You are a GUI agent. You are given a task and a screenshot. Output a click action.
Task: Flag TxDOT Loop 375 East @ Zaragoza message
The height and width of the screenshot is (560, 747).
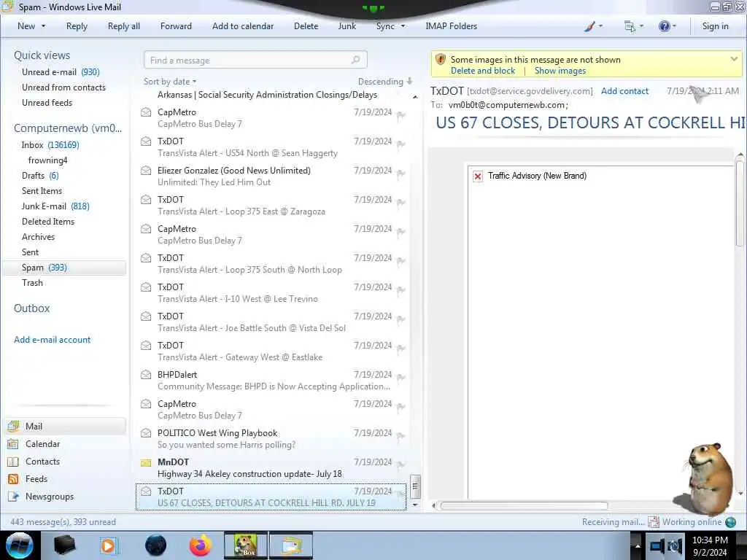coord(401,203)
